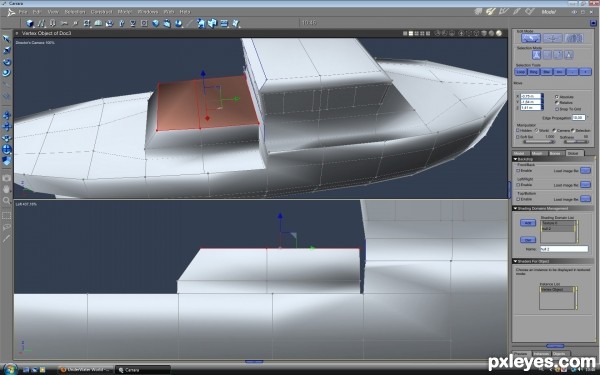Click the second Edit Mode button

point(553,38)
